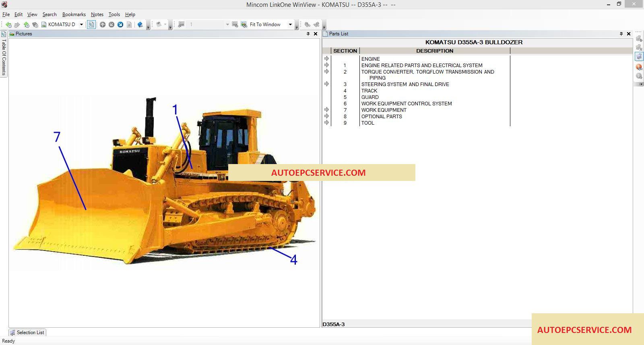Click the first greyed link icon at toolbar end
Image resolution: width=644 pixels, height=345 pixels.
308,25
